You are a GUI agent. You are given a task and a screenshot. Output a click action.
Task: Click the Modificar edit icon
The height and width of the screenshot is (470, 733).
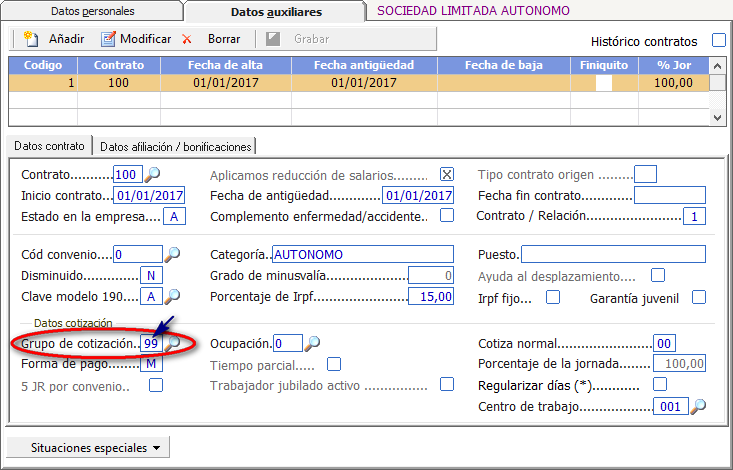click(x=108, y=39)
